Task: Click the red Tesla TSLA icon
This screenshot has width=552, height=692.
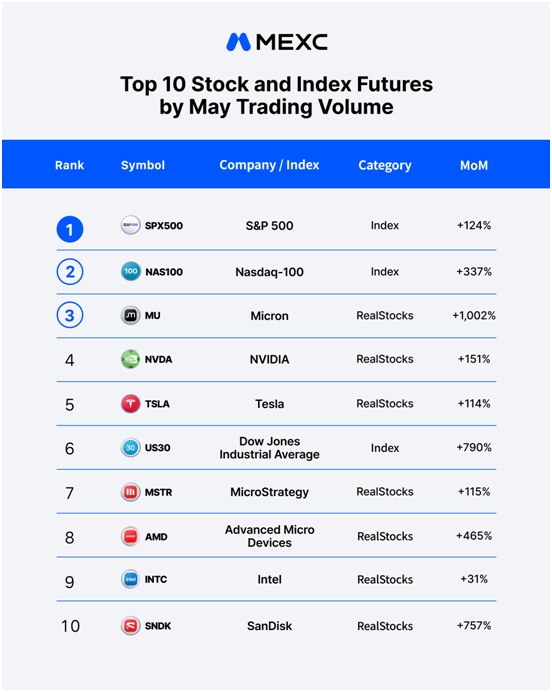Action: pos(131,403)
